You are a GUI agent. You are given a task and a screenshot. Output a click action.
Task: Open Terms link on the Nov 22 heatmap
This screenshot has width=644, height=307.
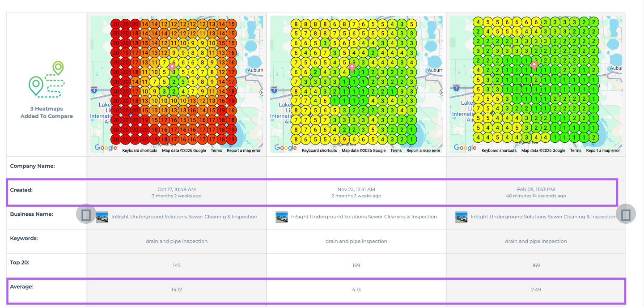tap(396, 151)
